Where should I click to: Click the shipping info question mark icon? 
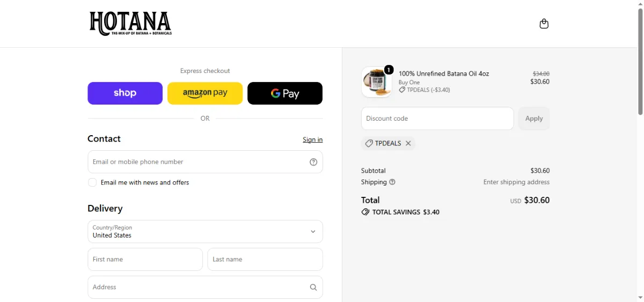pyautogui.click(x=392, y=182)
